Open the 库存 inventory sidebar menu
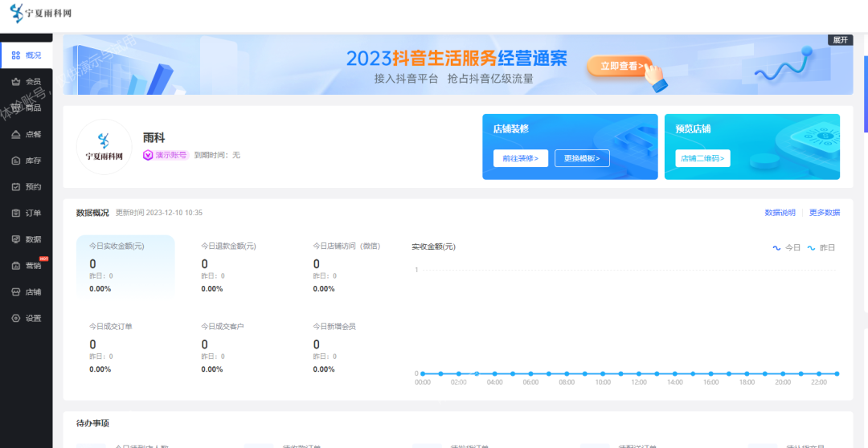868x448 pixels. pyautogui.click(x=26, y=161)
